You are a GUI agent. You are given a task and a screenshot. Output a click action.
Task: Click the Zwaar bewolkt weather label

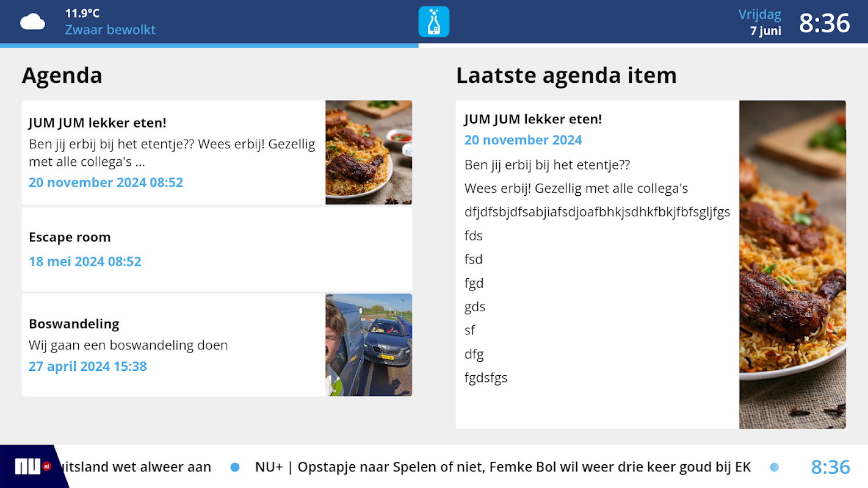click(110, 30)
